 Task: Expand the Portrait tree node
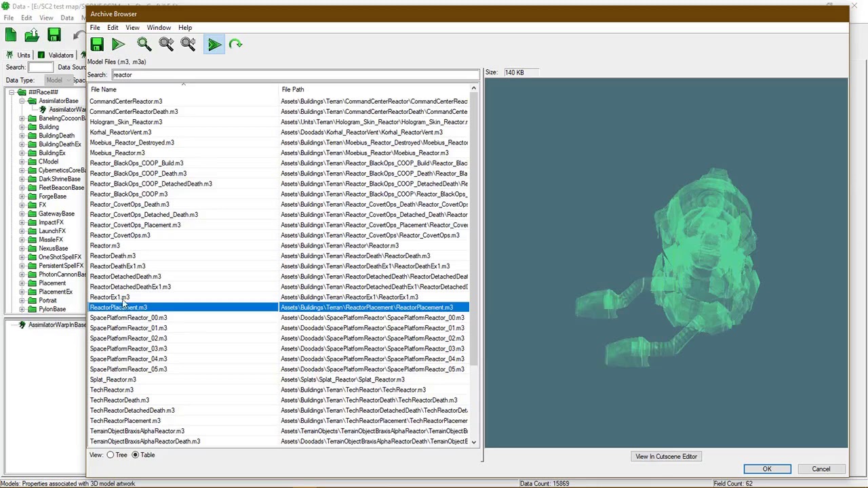click(x=22, y=300)
